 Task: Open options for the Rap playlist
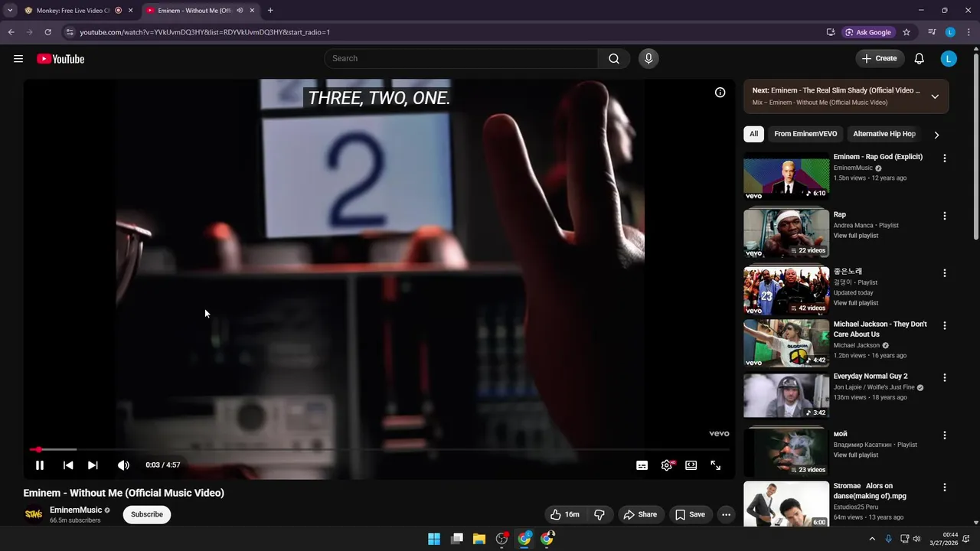pos(944,216)
